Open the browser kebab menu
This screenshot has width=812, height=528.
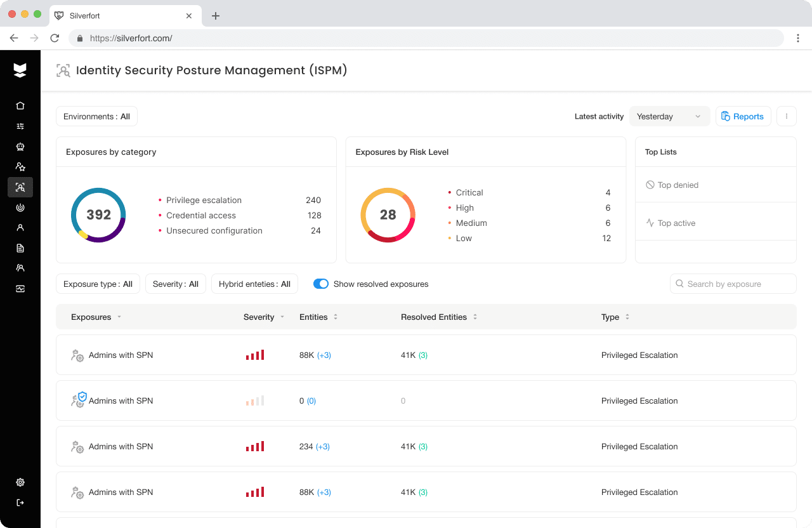798,38
